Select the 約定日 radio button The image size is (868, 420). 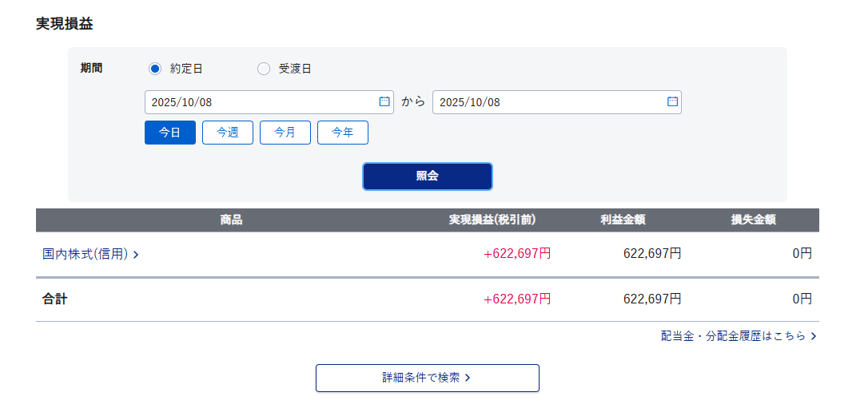[155, 69]
